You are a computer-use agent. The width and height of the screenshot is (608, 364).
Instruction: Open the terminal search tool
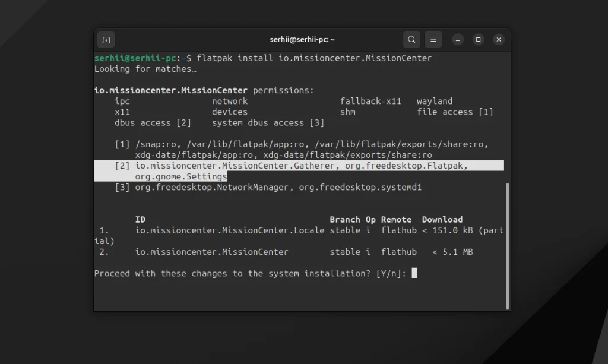[x=411, y=40]
